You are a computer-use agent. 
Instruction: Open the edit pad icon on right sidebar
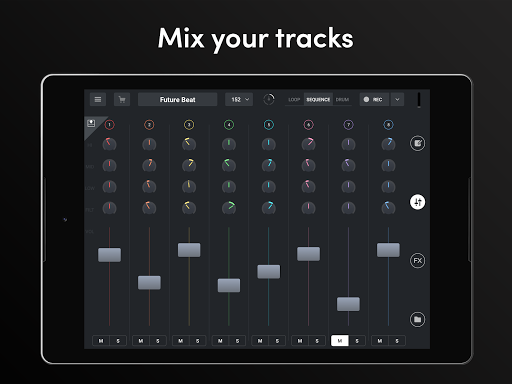pyautogui.click(x=417, y=143)
